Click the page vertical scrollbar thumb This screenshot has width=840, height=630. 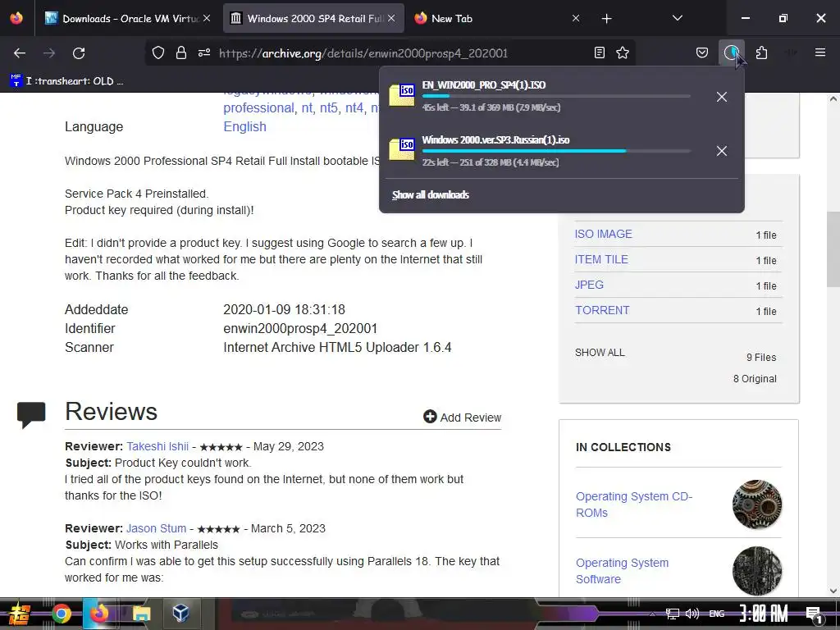(x=833, y=249)
